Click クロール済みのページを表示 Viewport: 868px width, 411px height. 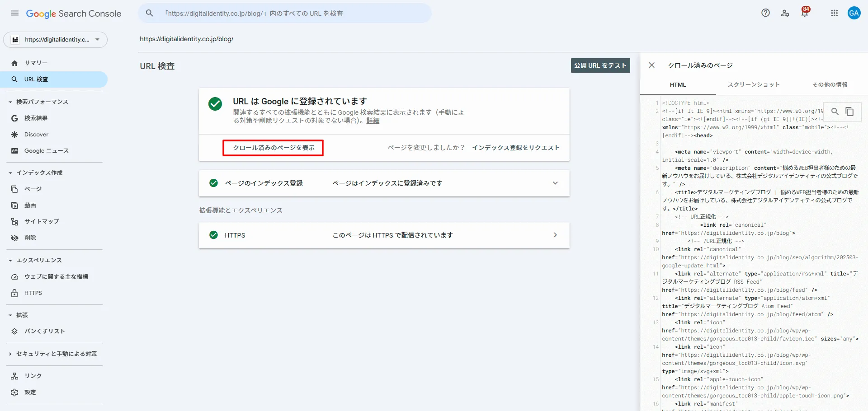(x=274, y=148)
